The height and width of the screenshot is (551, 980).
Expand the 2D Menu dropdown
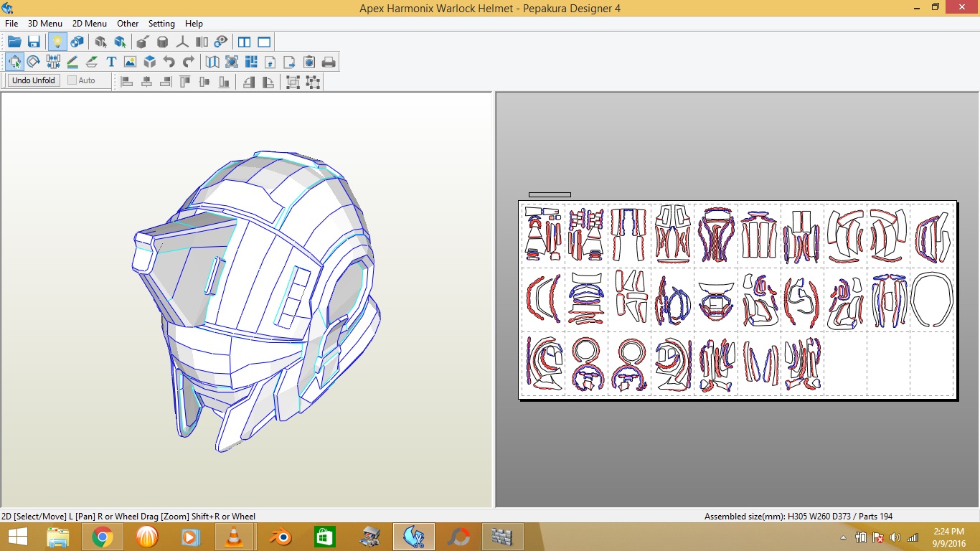coord(90,24)
